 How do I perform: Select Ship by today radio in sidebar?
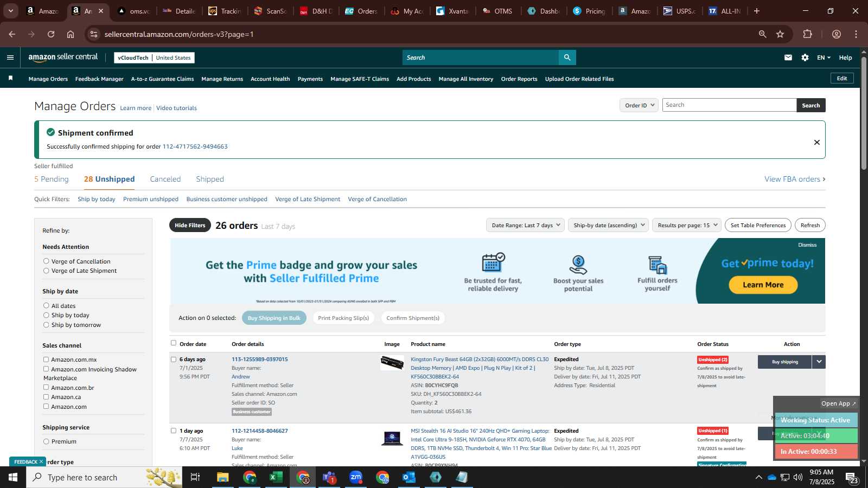coord(46,315)
